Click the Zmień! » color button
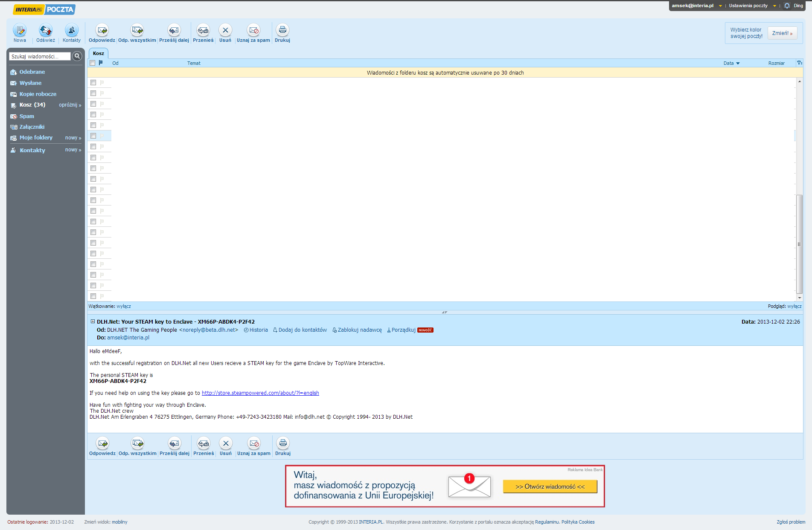The image size is (812, 530). (782, 33)
